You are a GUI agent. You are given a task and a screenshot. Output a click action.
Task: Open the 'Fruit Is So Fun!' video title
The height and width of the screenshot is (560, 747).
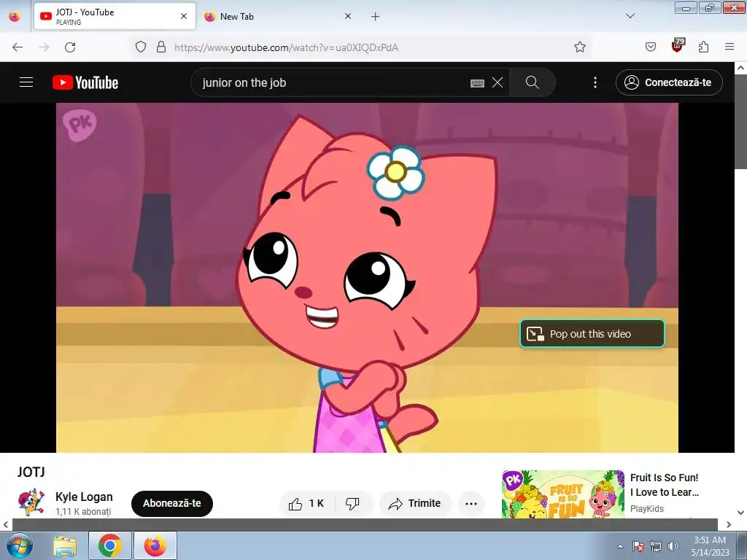tap(665, 485)
